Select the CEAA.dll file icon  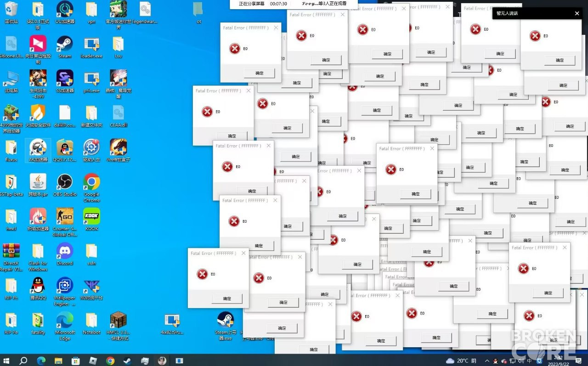coord(119,116)
